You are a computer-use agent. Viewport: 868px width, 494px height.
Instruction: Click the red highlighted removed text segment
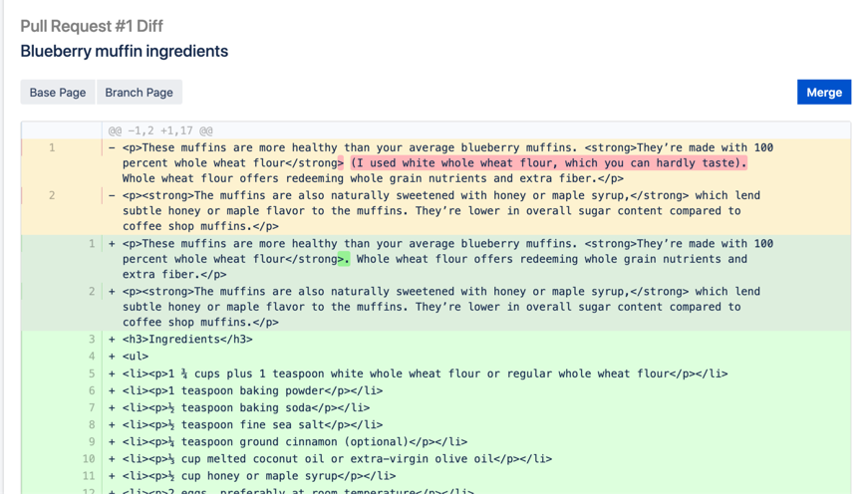pyautogui.click(x=547, y=163)
